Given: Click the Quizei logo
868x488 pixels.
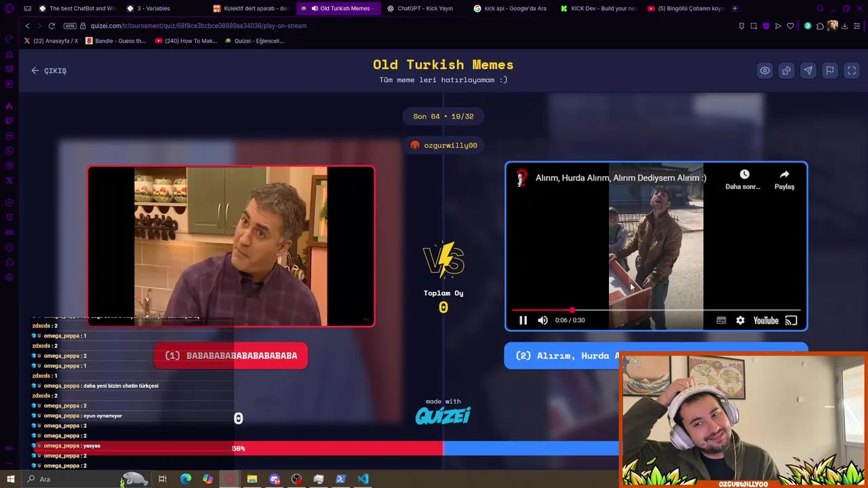Looking at the screenshot, I should [443, 415].
